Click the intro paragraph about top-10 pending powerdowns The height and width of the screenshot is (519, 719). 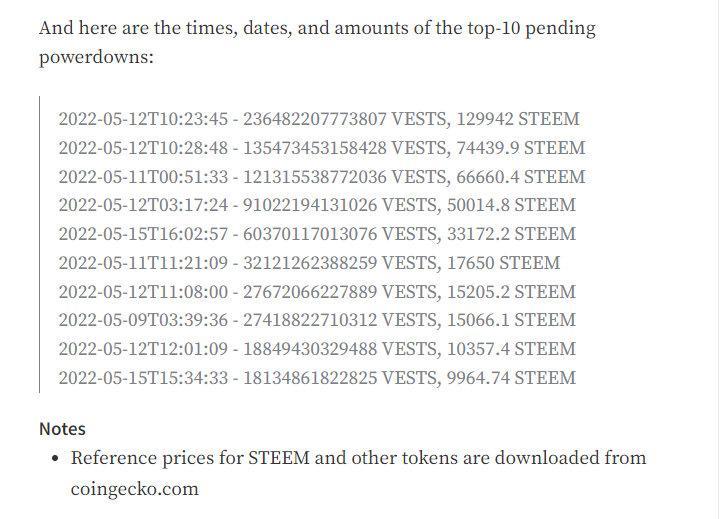click(316, 42)
